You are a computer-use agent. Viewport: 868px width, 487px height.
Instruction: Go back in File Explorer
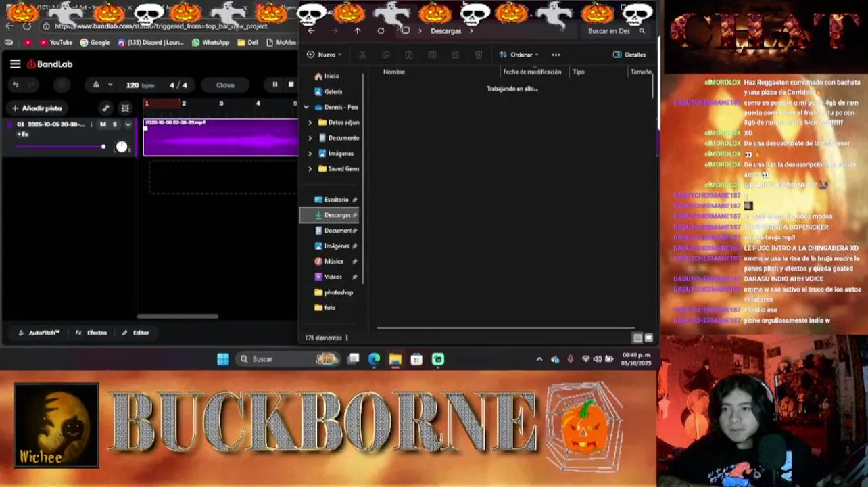tap(311, 31)
